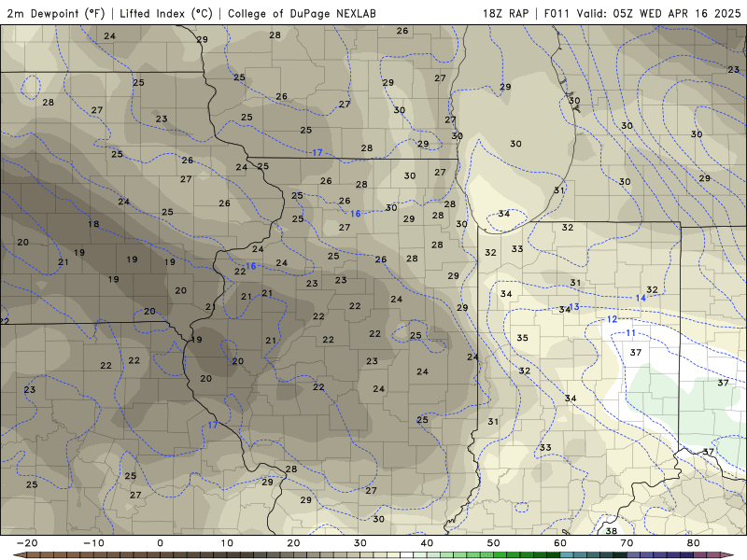The height and width of the screenshot is (560, 747).
Task: Click the 0 label on the color scale
Action: 160,543
